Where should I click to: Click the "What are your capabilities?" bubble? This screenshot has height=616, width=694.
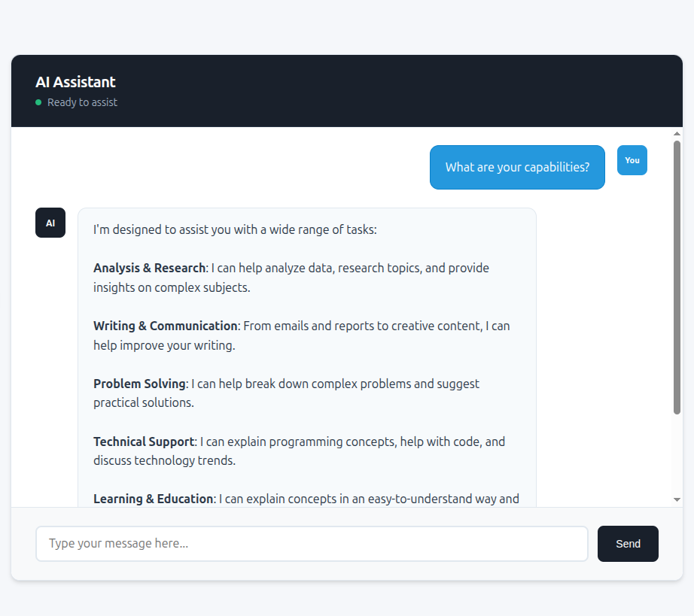pos(517,167)
